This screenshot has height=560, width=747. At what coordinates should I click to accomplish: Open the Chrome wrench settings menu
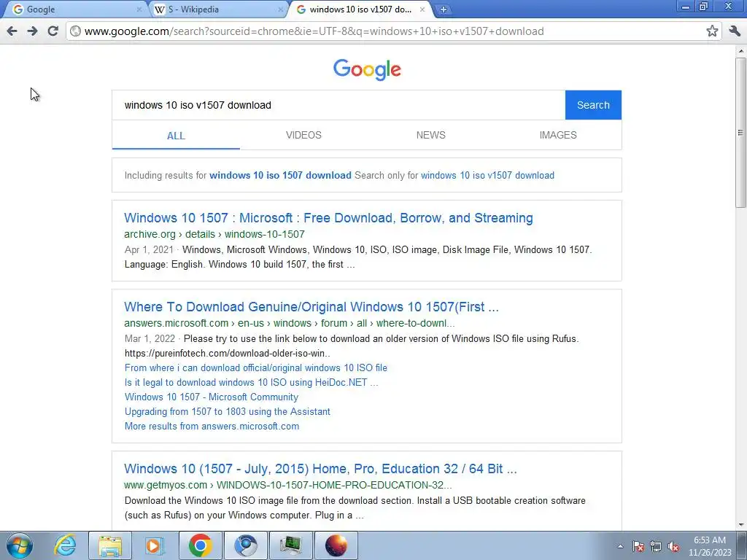point(735,31)
